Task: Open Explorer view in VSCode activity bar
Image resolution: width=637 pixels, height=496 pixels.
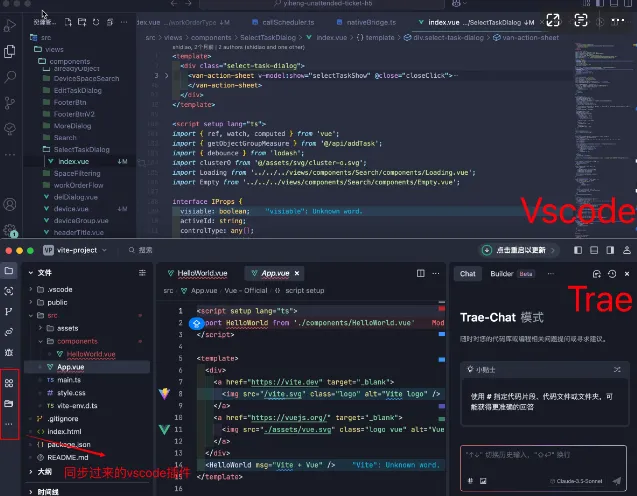Action: (x=10, y=51)
